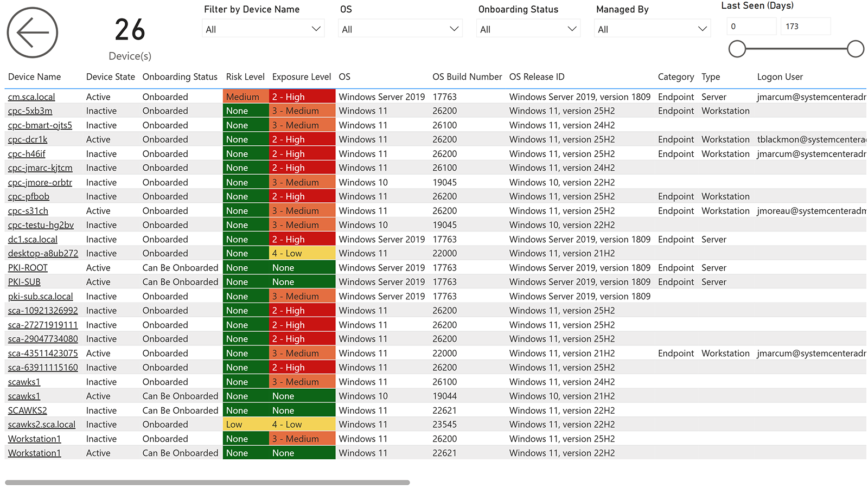Screen dimensions: 868x488
Task: Click Can Be Onboarded status for PKI-ROOT
Action: (x=180, y=268)
